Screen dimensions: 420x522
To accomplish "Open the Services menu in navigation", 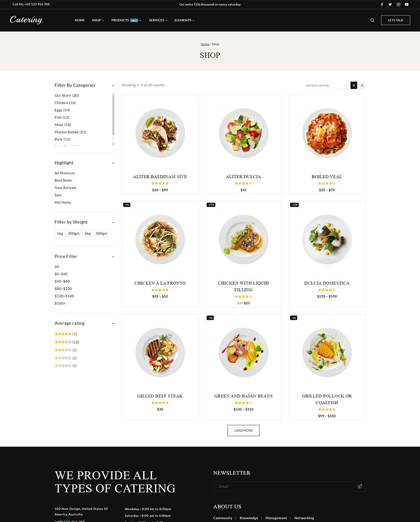I will (x=158, y=20).
